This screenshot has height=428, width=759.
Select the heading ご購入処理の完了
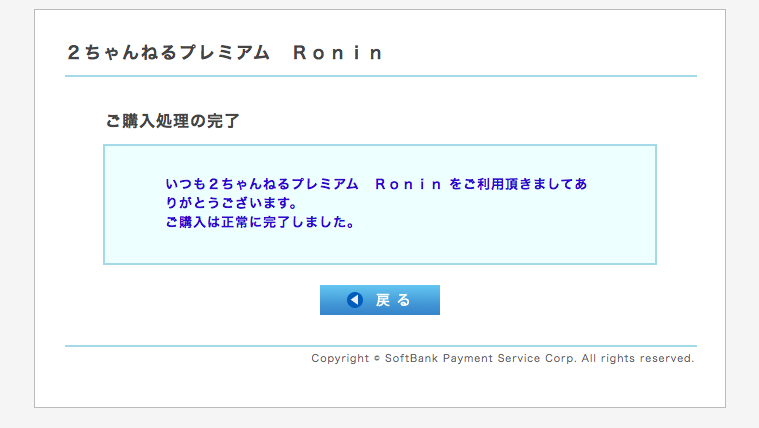coord(173,121)
